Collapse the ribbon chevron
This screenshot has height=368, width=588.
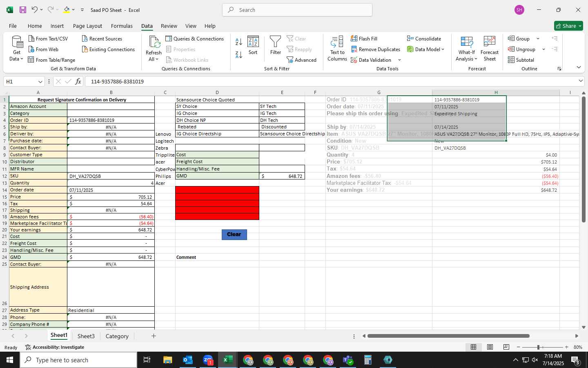click(579, 67)
